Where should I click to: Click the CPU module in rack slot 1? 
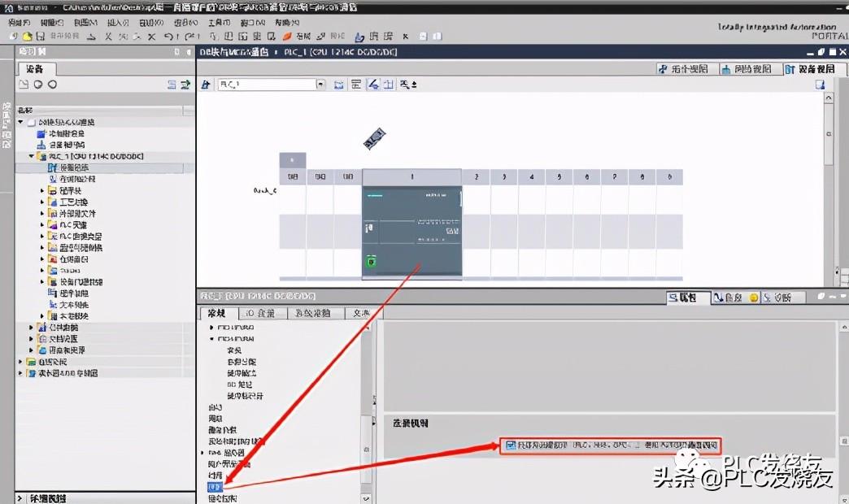(x=412, y=232)
